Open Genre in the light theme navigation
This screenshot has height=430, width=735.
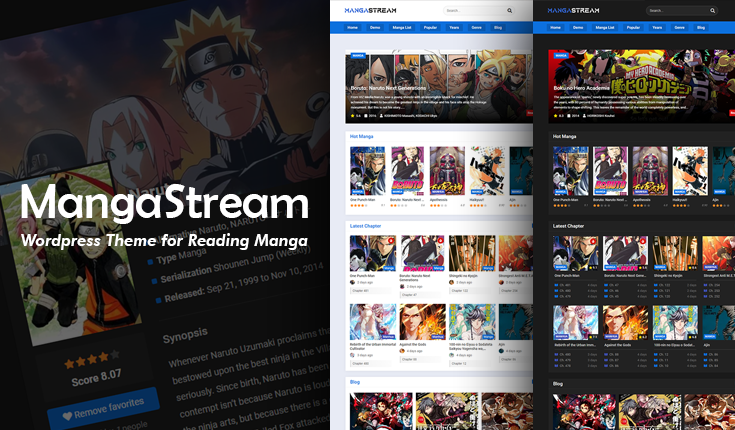pyautogui.click(x=476, y=28)
